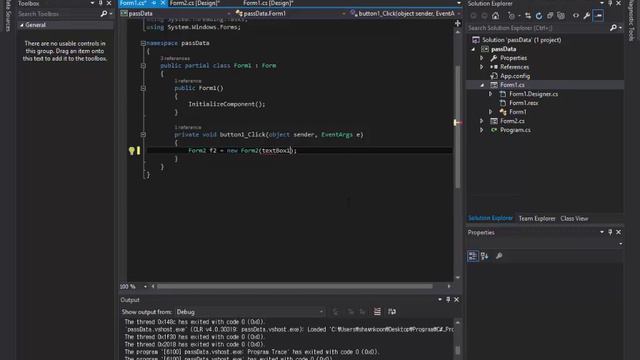Select Solution 'passData' root node
Image resolution: width=640 pixels, height=360 pixels.
coord(522,40)
